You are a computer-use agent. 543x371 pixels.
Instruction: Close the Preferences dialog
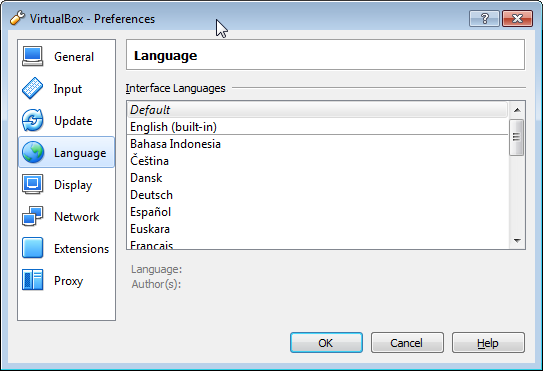pos(517,18)
